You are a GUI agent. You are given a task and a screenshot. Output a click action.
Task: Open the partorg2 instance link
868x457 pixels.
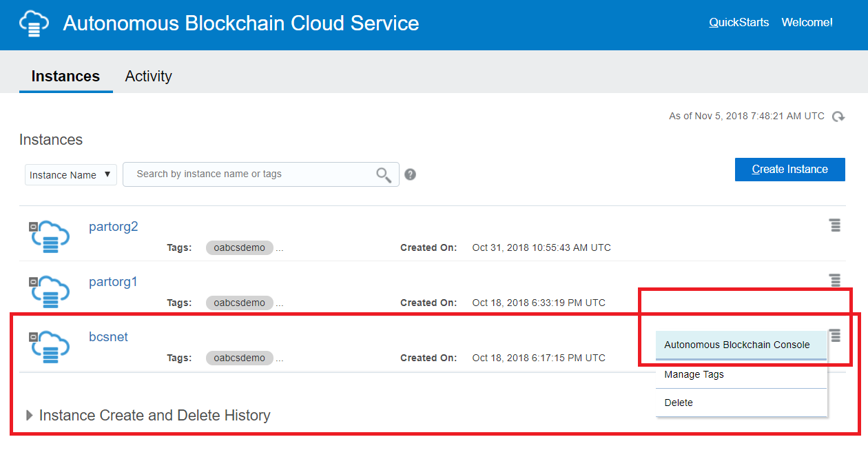(114, 227)
